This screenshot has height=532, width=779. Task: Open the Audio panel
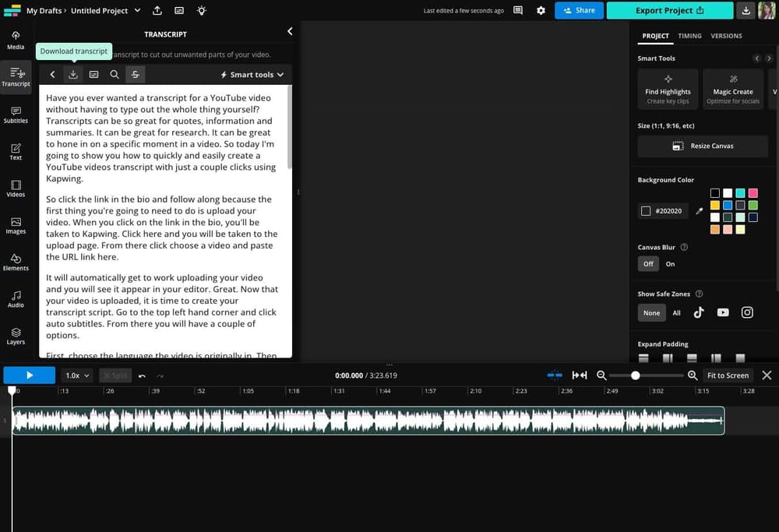(16, 300)
